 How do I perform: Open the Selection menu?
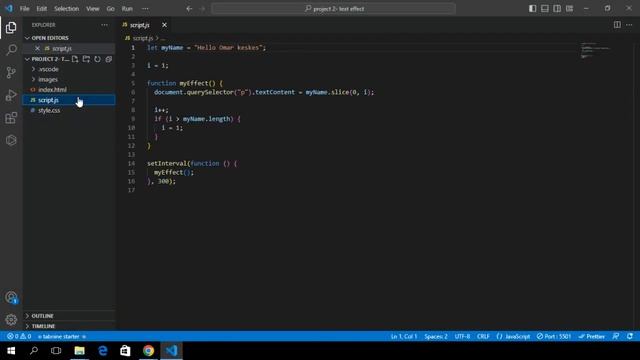click(x=67, y=9)
